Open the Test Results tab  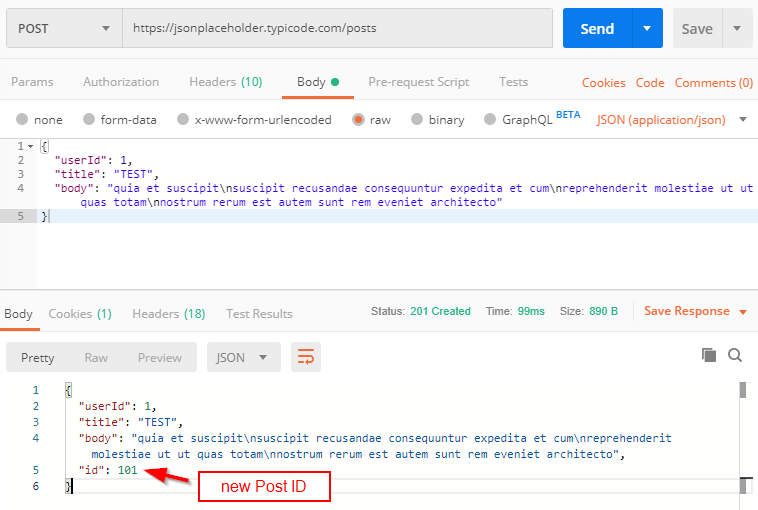point(259,314)
